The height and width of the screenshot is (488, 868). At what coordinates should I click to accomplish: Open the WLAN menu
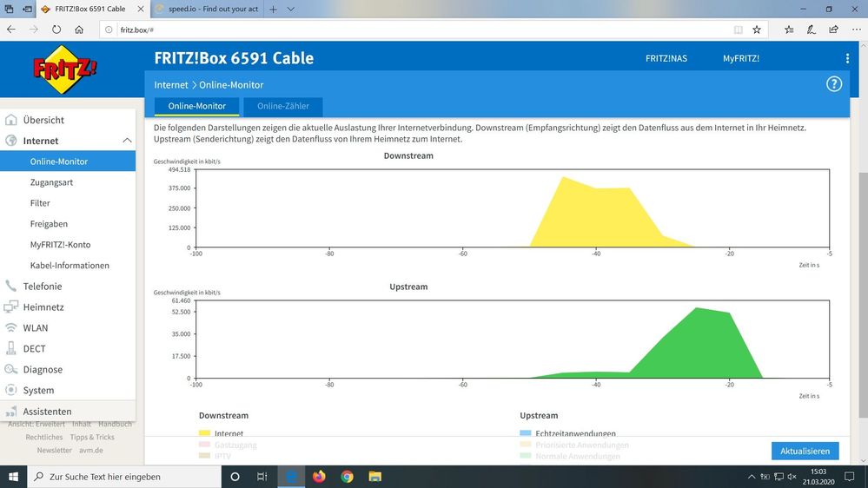tap(36, 328)
